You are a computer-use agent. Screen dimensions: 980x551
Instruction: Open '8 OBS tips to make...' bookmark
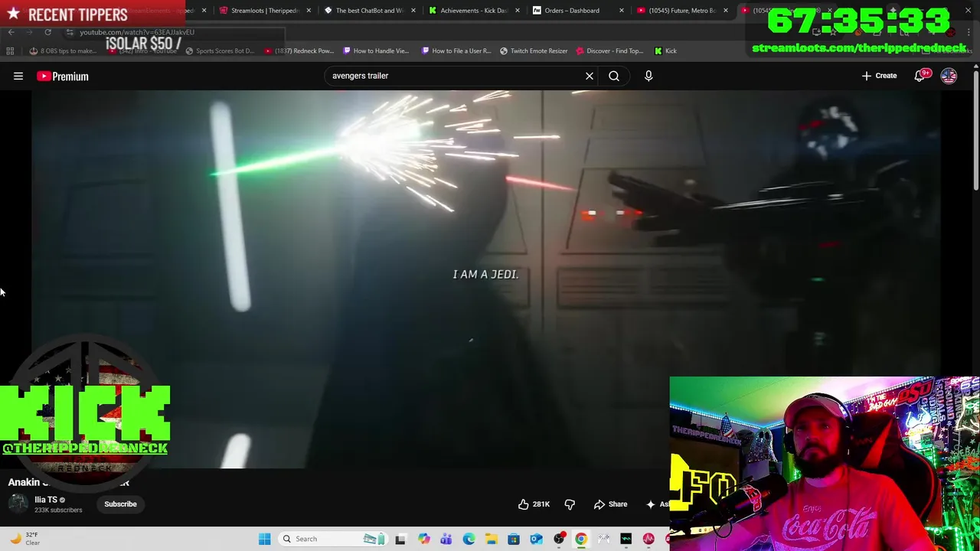tap(63, 51)
